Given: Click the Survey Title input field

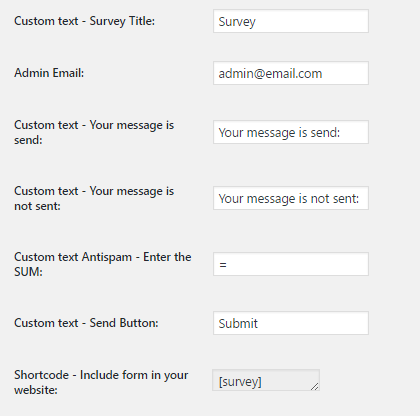Looking at the screenshot, I should [x=291, y=21].
